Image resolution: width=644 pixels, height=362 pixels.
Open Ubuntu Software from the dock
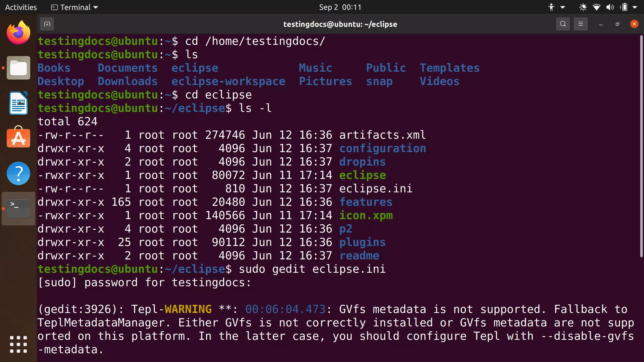[18, 138]
